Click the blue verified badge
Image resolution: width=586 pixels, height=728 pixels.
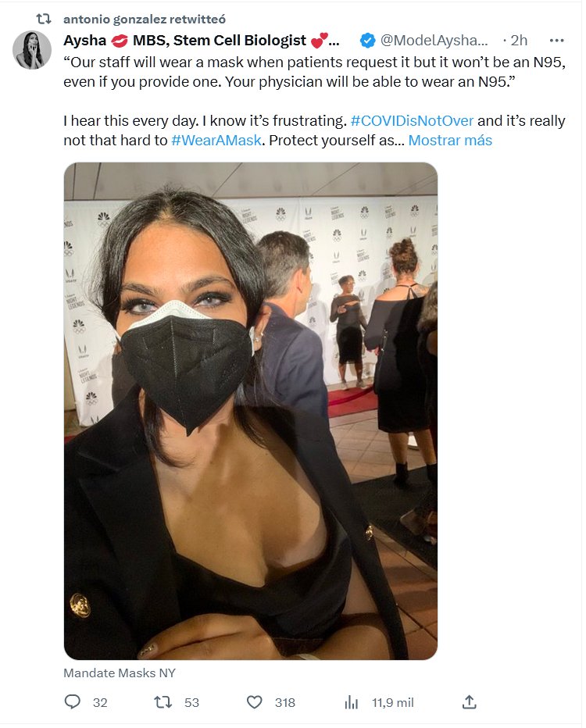click(x=368, y=41)
